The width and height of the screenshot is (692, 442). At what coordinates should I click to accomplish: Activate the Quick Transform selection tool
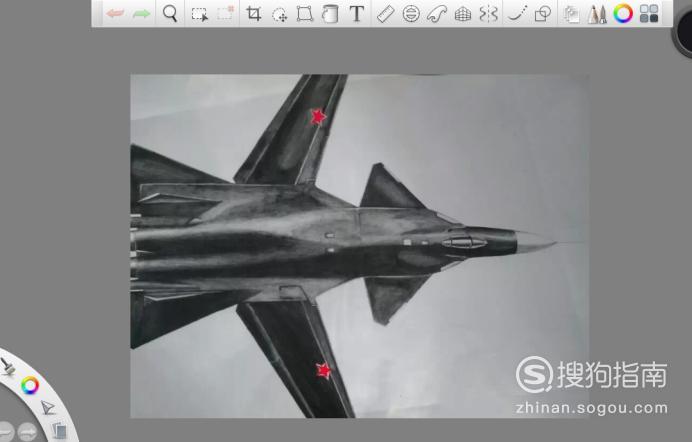point(226,13)
